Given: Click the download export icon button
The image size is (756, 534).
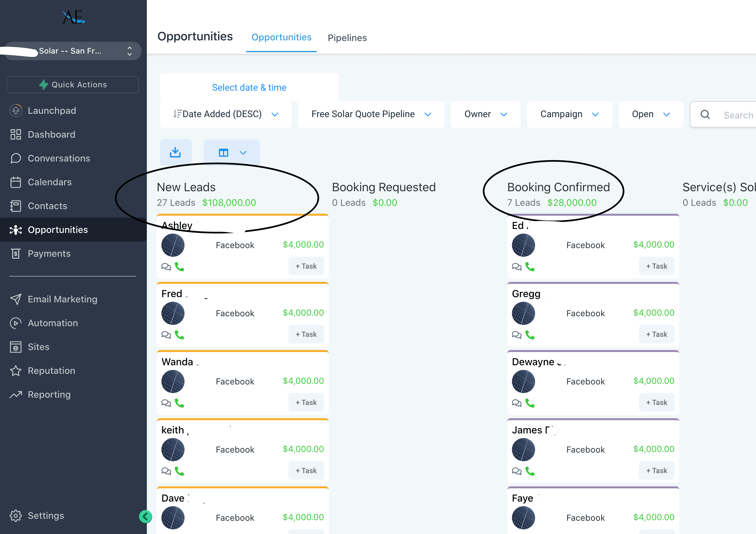Looking at the screenshot, I should coord(175,152).
